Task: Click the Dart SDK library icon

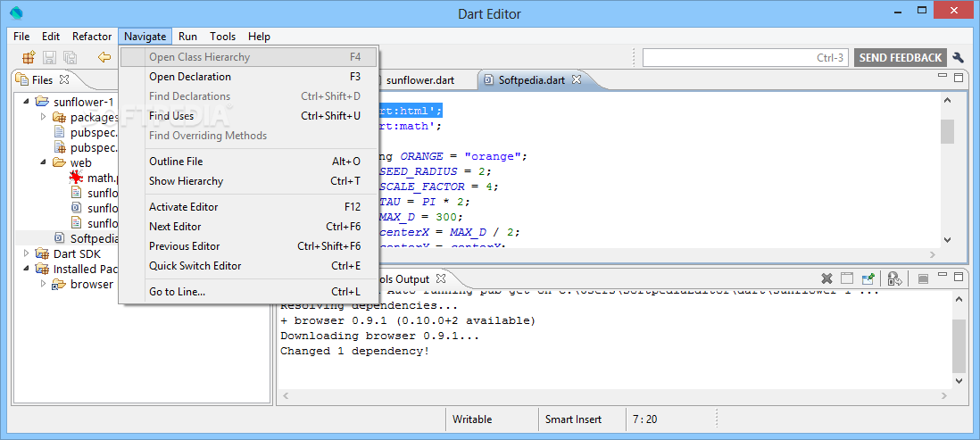Action: click(x=42, y=253)
